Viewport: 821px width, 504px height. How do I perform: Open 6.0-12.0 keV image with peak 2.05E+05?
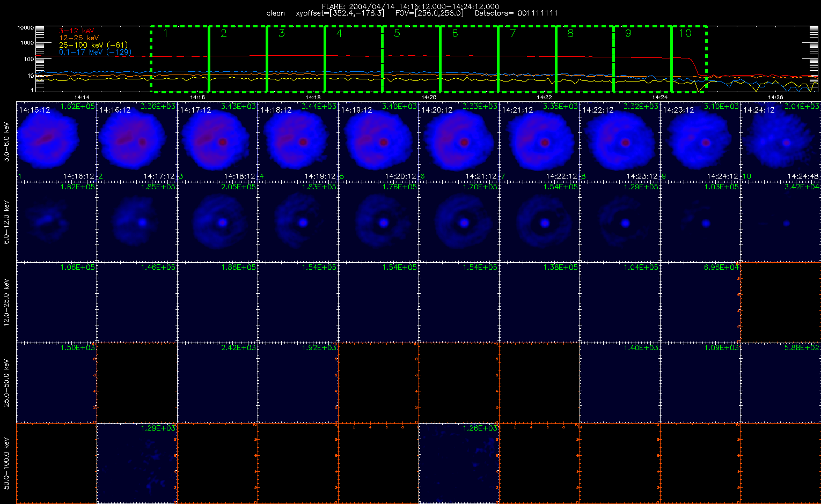click(217, 221)
